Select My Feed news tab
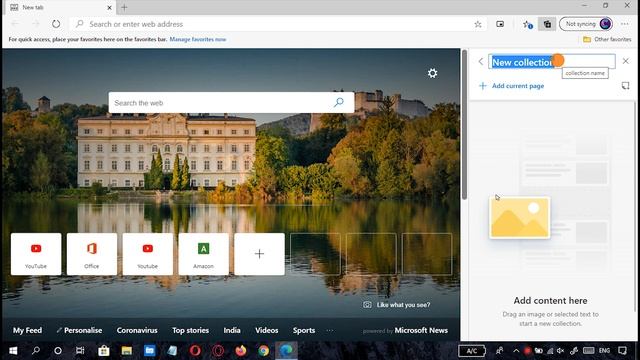The height and width of the screenshot is (360, 640). click(27, 330)
